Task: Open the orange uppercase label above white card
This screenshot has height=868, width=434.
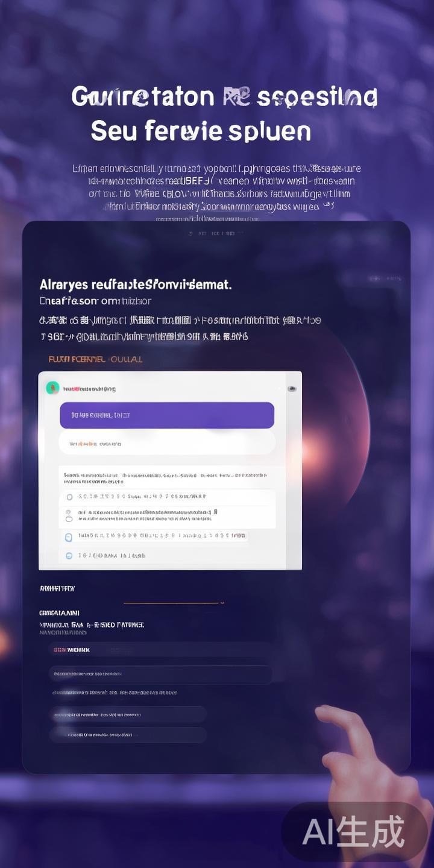Action: click(95, 359)
